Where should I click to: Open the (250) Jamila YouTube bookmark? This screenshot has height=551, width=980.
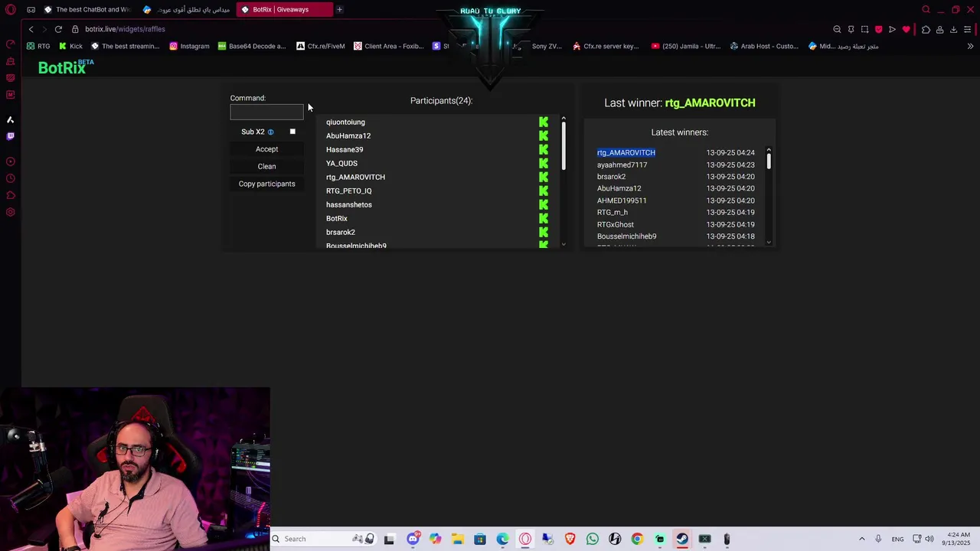coord(686,46)
